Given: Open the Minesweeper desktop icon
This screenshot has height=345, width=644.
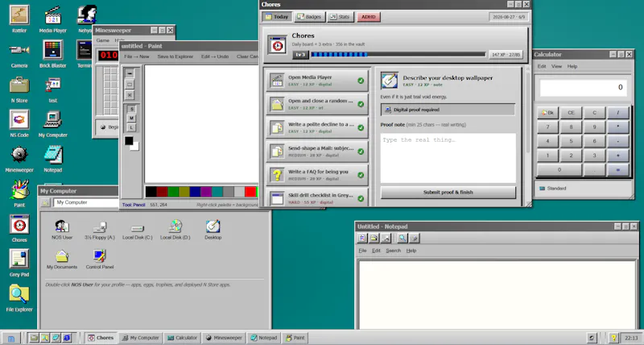Looking at the screenshot, I should tap(19, 158).
